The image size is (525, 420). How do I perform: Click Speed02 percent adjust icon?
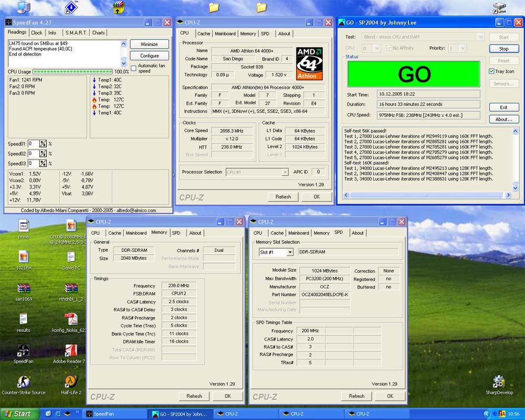pyautogui.click(x=43, y=153)
